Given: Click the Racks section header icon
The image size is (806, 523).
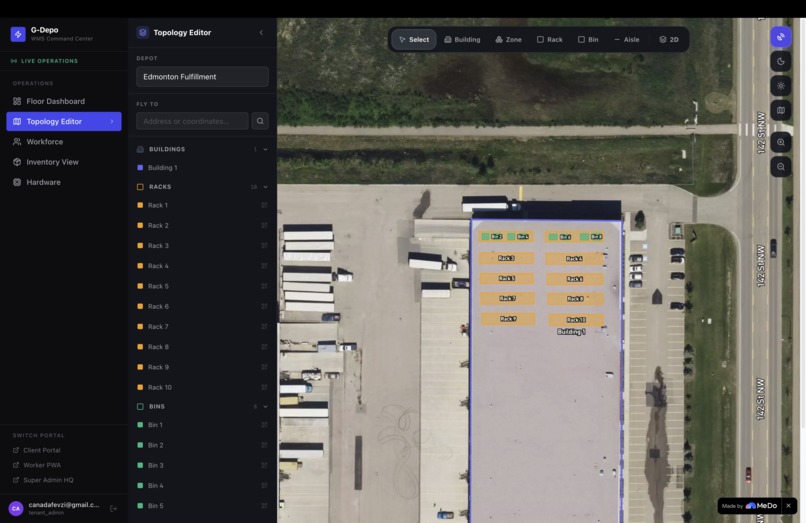Looking at the screenshot, I should (140, 187).
